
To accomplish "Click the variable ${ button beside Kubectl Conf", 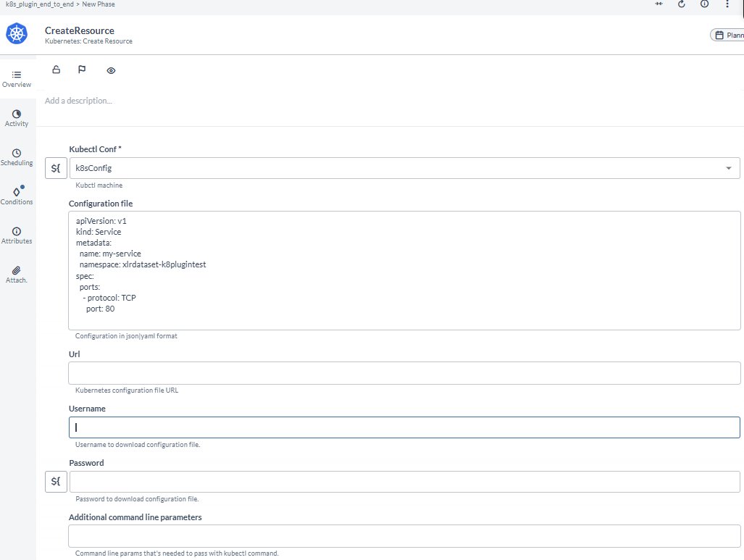I will click(x=56, y=168).
